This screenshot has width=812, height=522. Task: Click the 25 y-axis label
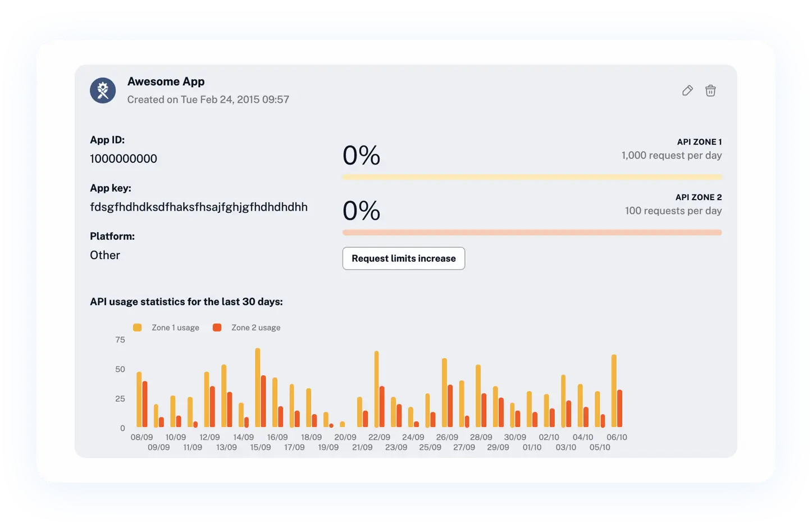tap(120, 399)
